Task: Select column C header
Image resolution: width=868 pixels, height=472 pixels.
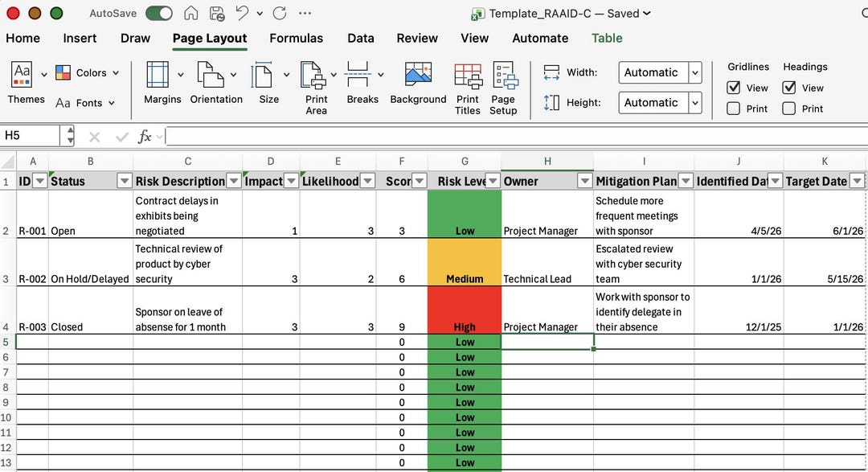Action: (187, 161)
